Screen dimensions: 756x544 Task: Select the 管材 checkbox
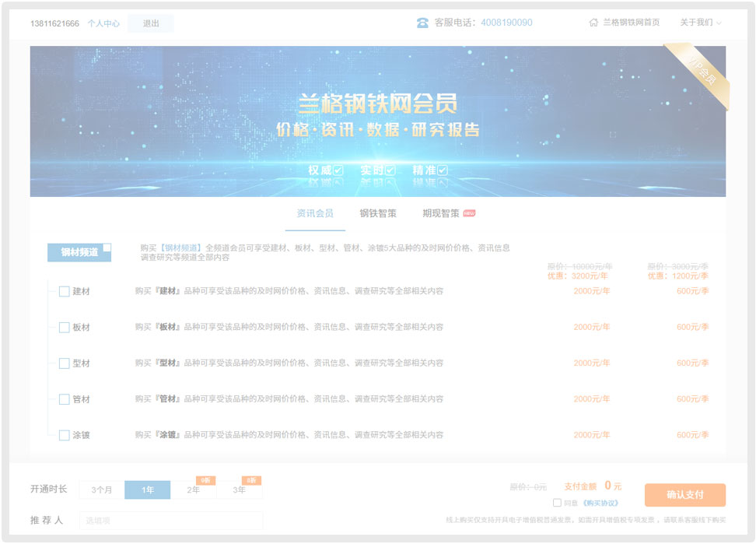(x=65, y=399)
